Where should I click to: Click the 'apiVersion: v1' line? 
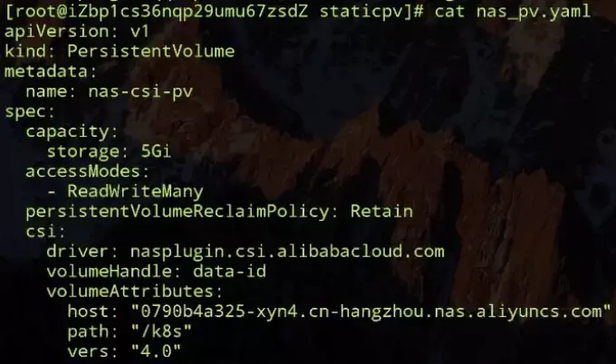tap(77, 32)
